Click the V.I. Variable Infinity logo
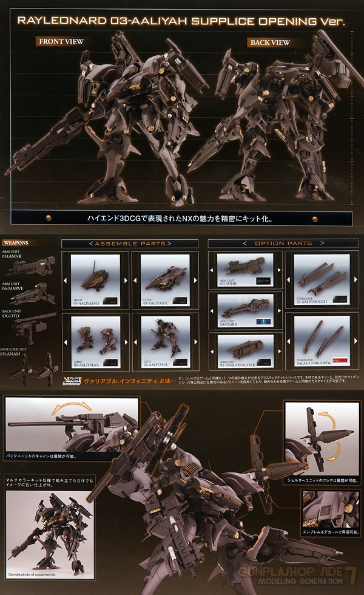The height and width of the screenshot is (595, 364). click(x=72, y=381)
